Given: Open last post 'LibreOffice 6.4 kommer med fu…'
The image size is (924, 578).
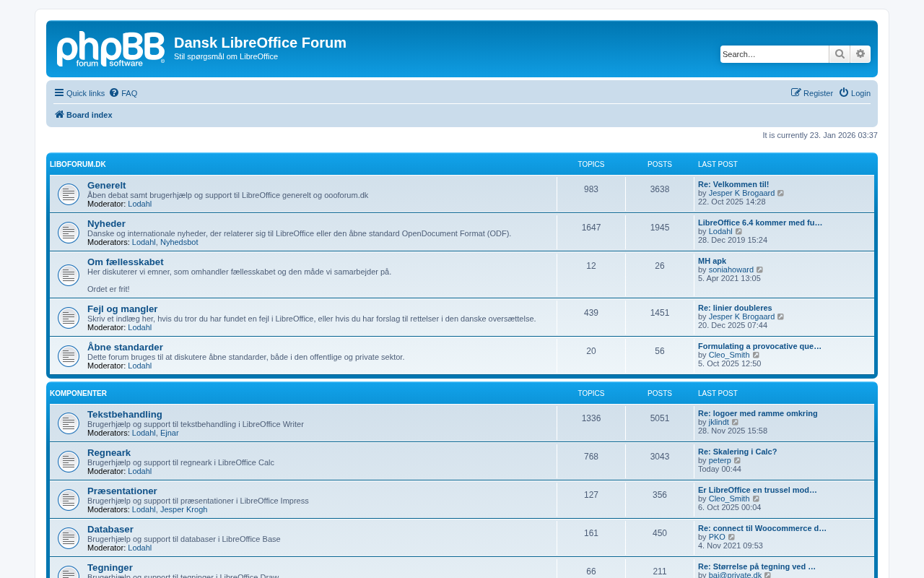Looking at the screenshot, I should (x=760, y=223).
